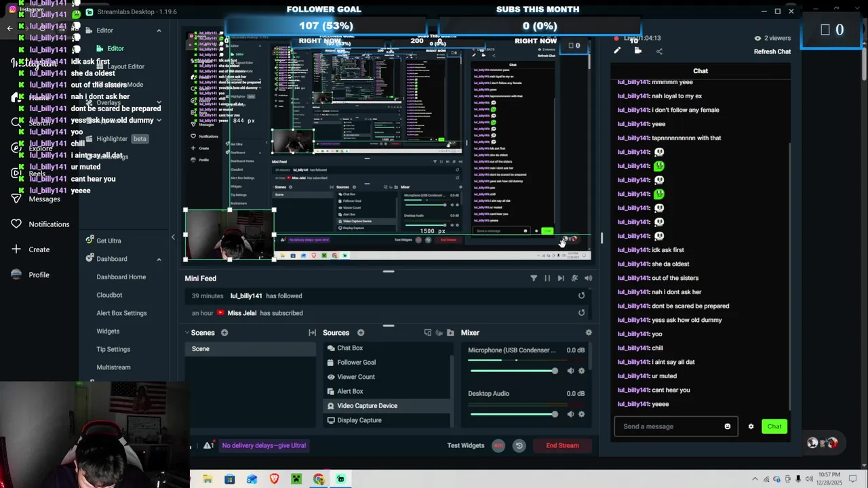The image size is (868, 488).
Task: Click the green Chat send button
Action: point(774,426)
